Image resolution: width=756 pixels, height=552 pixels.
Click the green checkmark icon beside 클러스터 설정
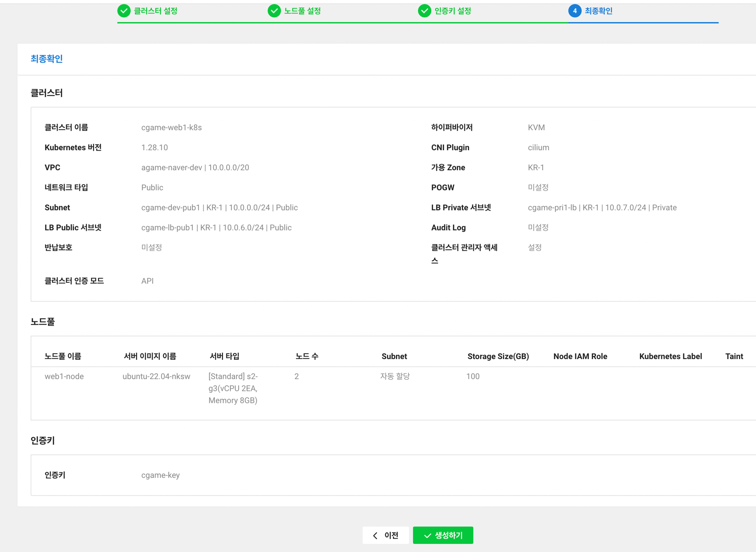[124, 11]
